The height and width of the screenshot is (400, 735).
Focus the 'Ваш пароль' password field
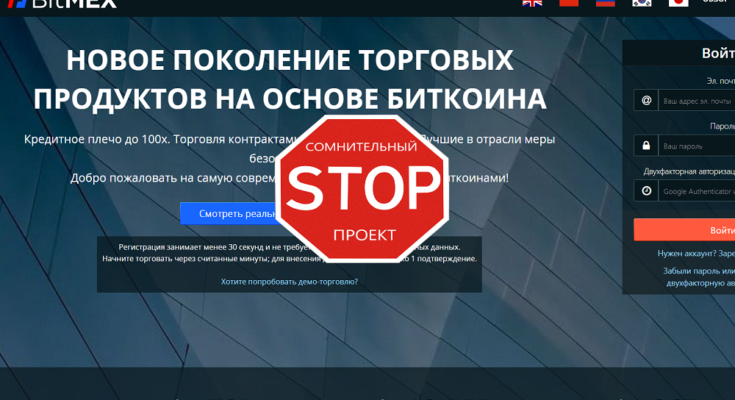tap(697, 146)
